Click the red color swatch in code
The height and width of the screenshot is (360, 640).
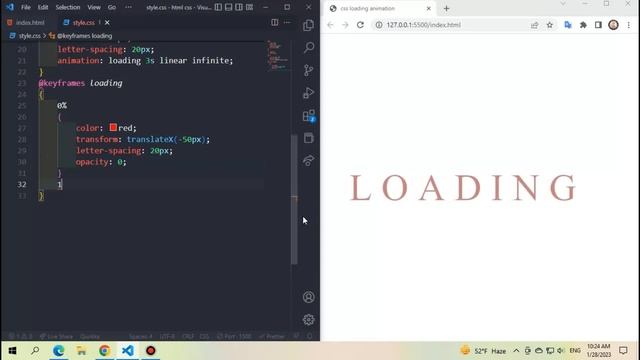coord(113,128)
